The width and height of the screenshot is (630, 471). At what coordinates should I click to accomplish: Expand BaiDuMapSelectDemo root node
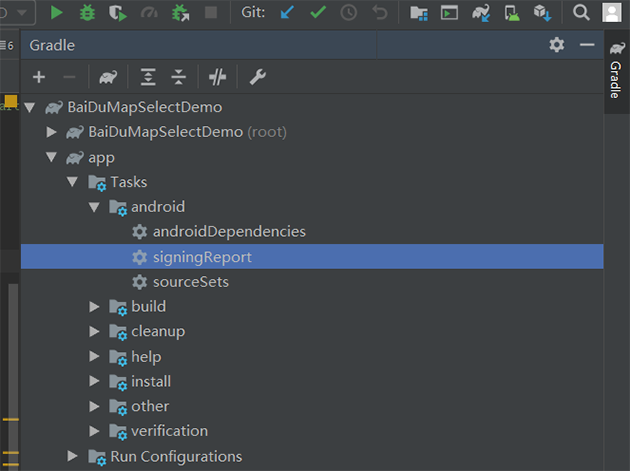point(52,132)
